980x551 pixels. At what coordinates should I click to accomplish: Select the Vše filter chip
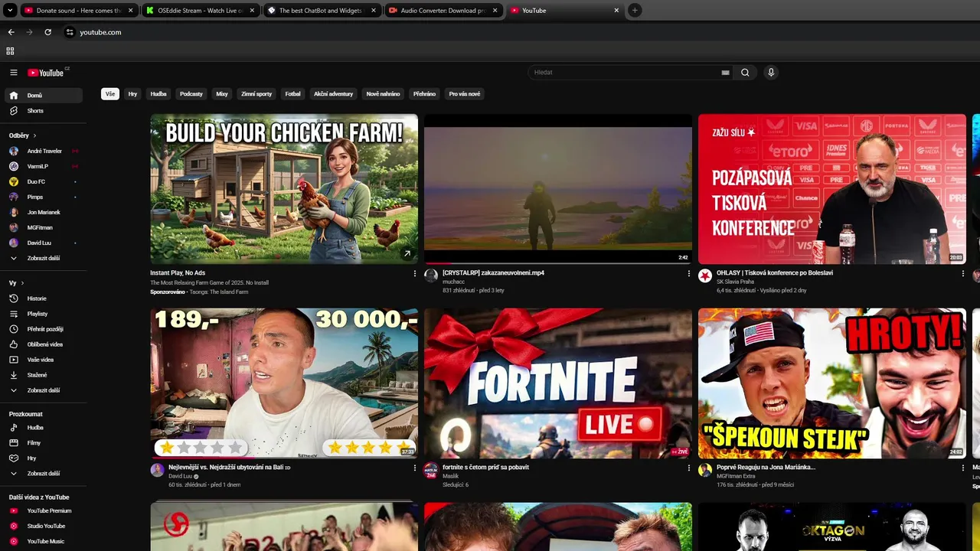click(x=110, y=94)
